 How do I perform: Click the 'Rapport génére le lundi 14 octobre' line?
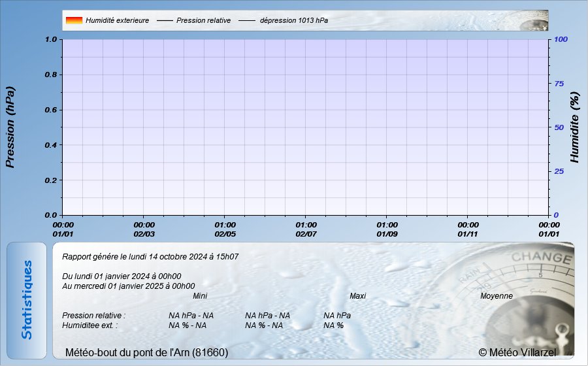point(150,257)
